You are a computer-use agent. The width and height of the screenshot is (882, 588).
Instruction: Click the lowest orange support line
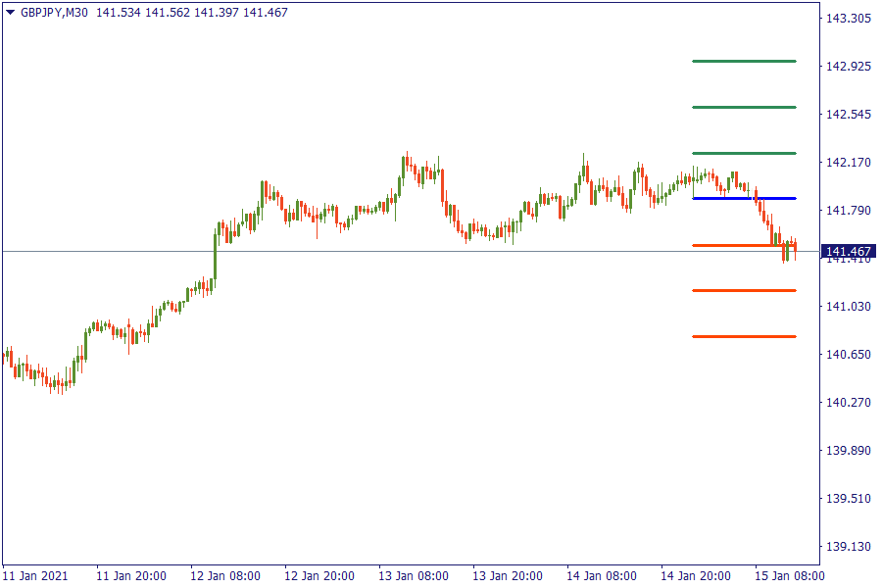(743, 336)
